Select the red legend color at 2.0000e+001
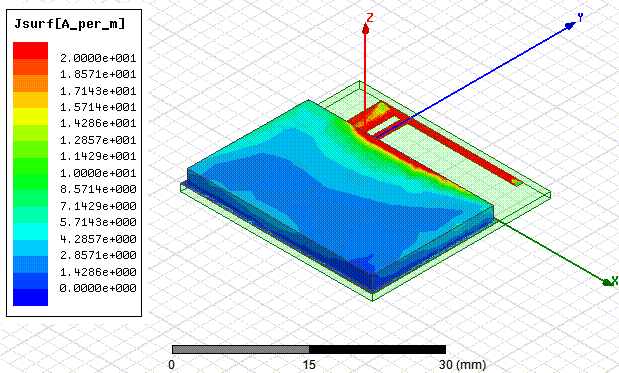Screen dimensions: 619x373 30,51
